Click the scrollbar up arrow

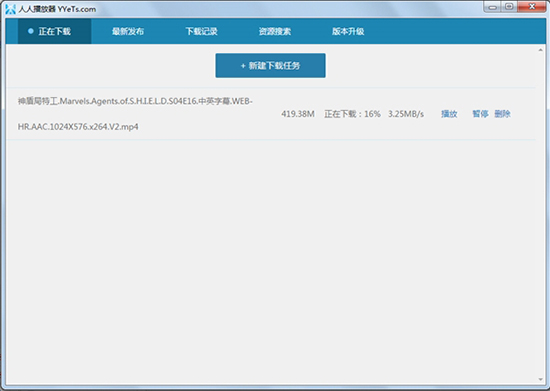click(541, 50)
